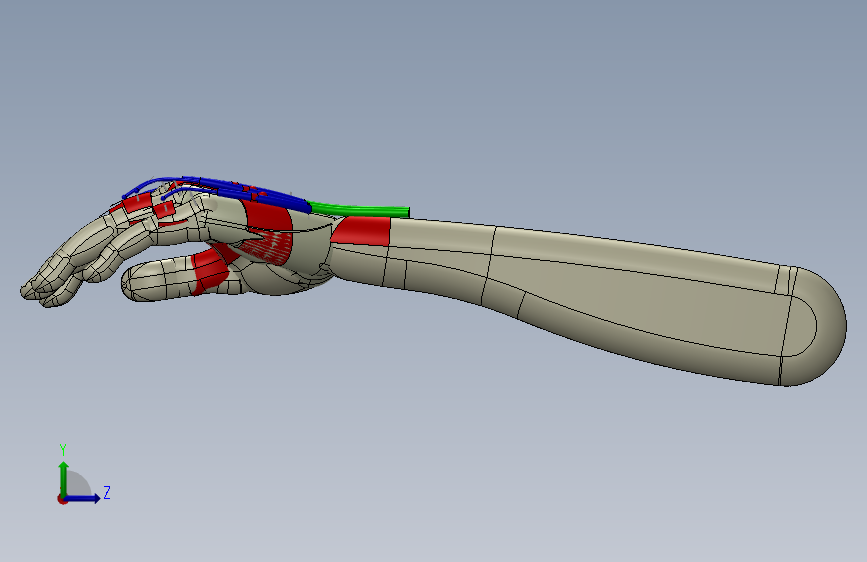
Task: Select the rounded end cap of the forearm
Action: click(x=816, y=326)
